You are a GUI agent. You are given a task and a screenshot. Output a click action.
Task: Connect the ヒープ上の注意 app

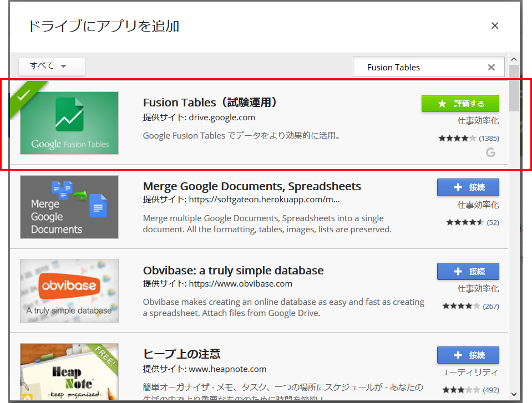(468, 355)
